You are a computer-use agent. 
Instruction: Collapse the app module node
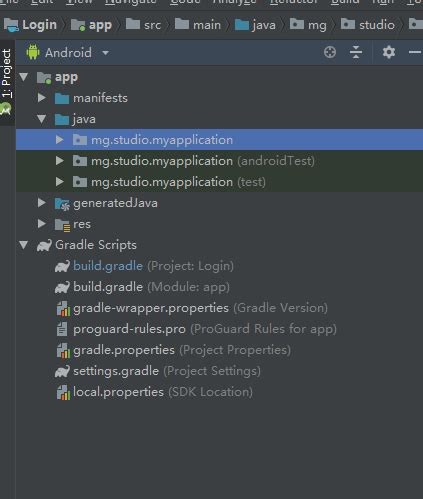[24, 77]
